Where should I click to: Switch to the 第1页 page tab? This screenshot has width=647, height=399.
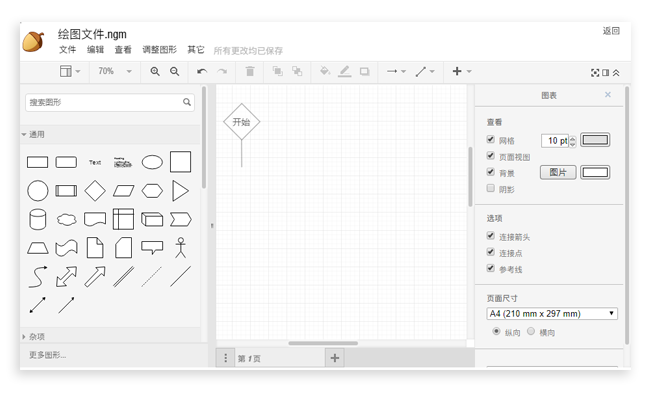(279, 358)
